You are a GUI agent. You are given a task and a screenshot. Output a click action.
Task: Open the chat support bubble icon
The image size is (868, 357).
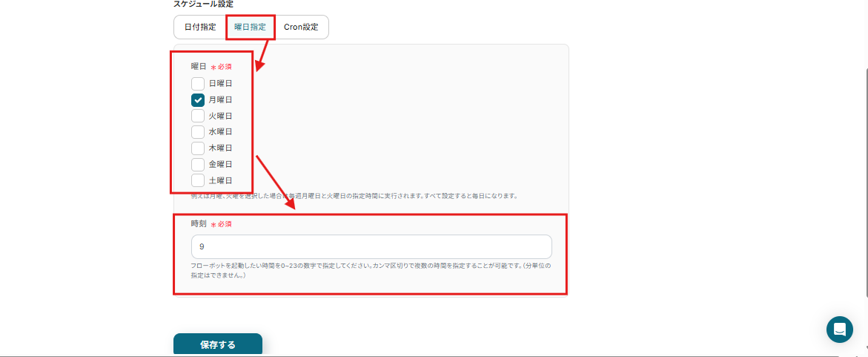(x=839, y=330)
